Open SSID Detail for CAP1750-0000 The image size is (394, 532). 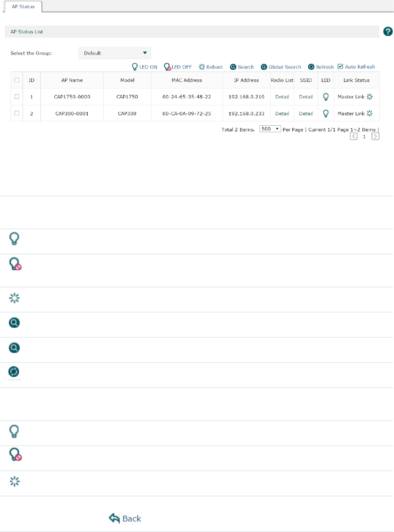(306, 97)
